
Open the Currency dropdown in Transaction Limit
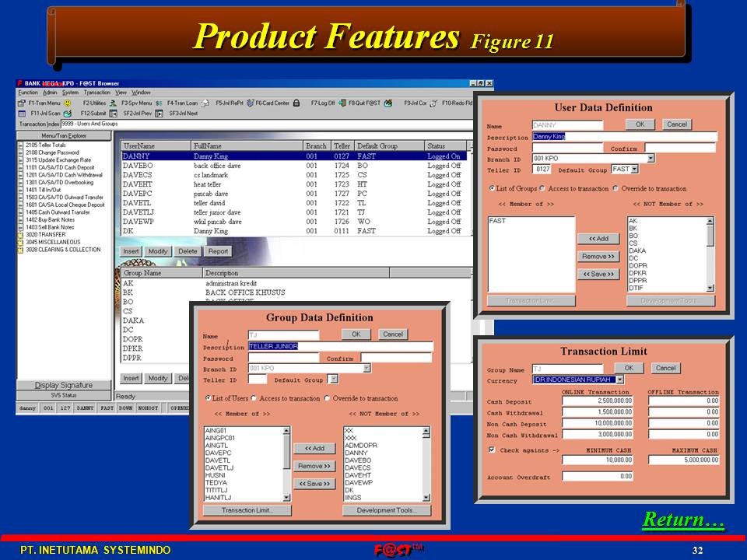click(x=619, y=380)
